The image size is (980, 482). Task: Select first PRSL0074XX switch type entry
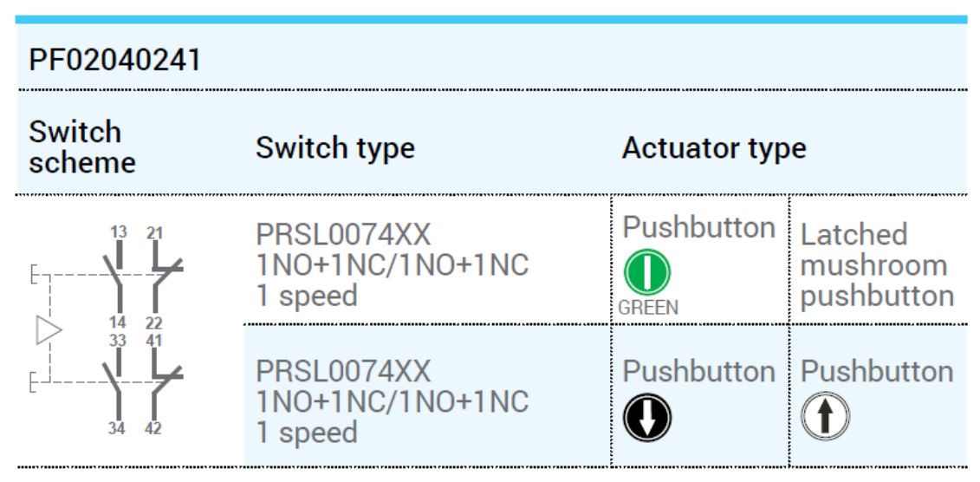[x=392, y=265]
